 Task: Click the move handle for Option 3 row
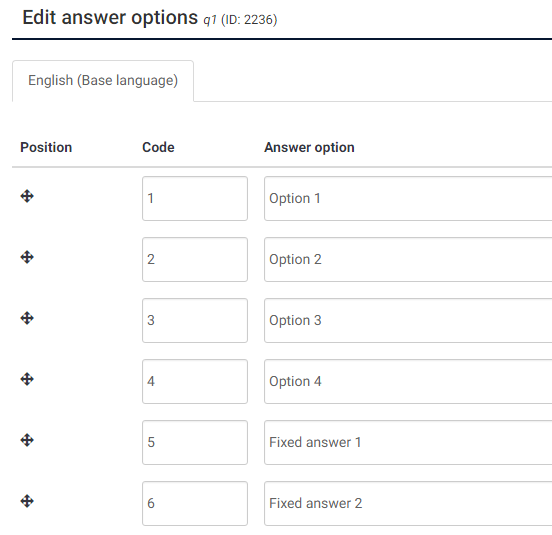(x=27, y=318)
